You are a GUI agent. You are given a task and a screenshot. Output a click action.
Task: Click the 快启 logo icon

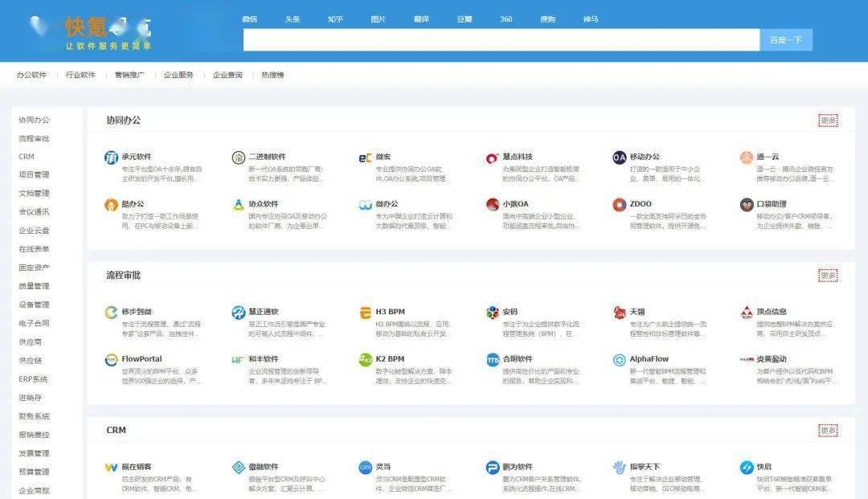pos(747,468)
